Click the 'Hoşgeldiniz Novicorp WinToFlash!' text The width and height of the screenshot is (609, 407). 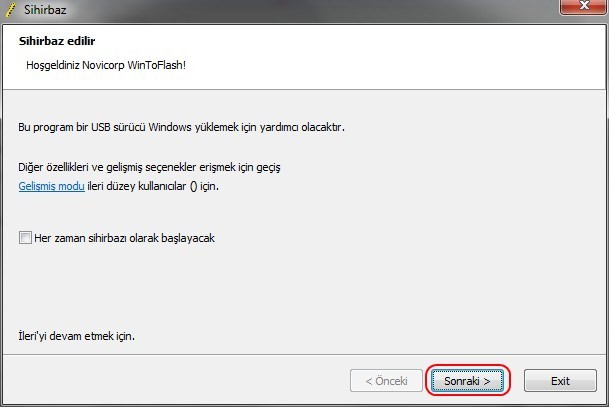pos(106,65)
